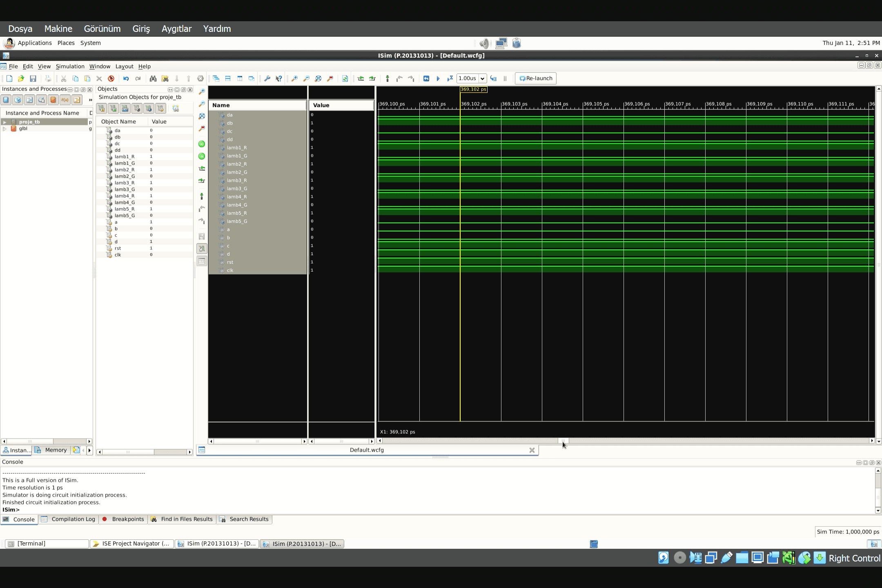Save the waveform configuration with the floppy disk icon
The width and height of the screenshot is (882, 588).
[34, 78]
